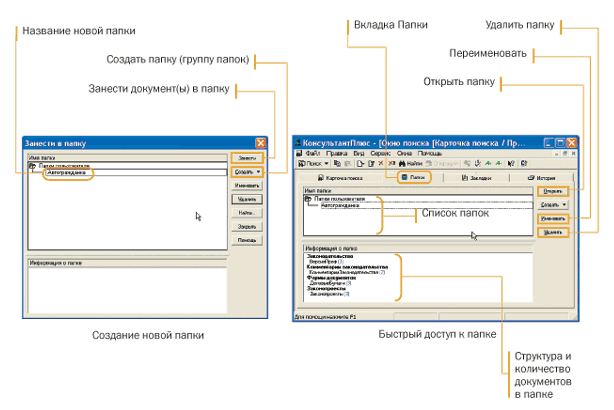Click the КонсультантПлюс title bar app icon
Image resolution: width=614 pixels, height=410 pixels.
coord(298,143)
